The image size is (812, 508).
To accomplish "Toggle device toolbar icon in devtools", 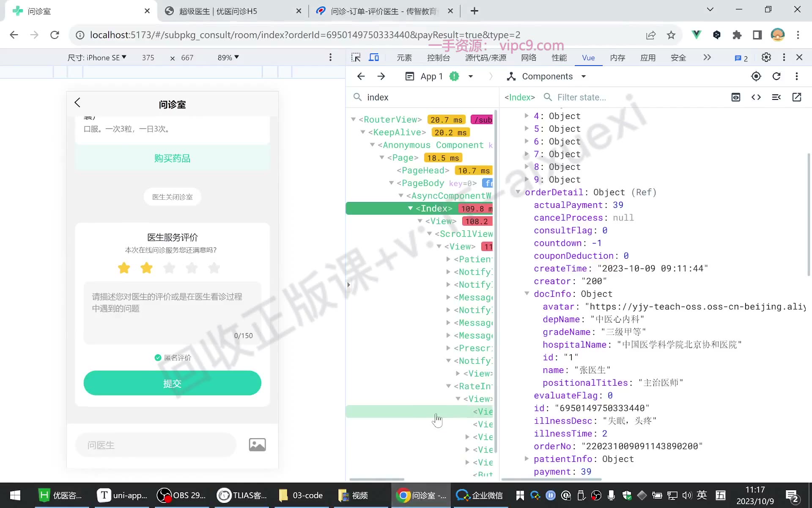I will pyautogui.click(x=374, y=58).
